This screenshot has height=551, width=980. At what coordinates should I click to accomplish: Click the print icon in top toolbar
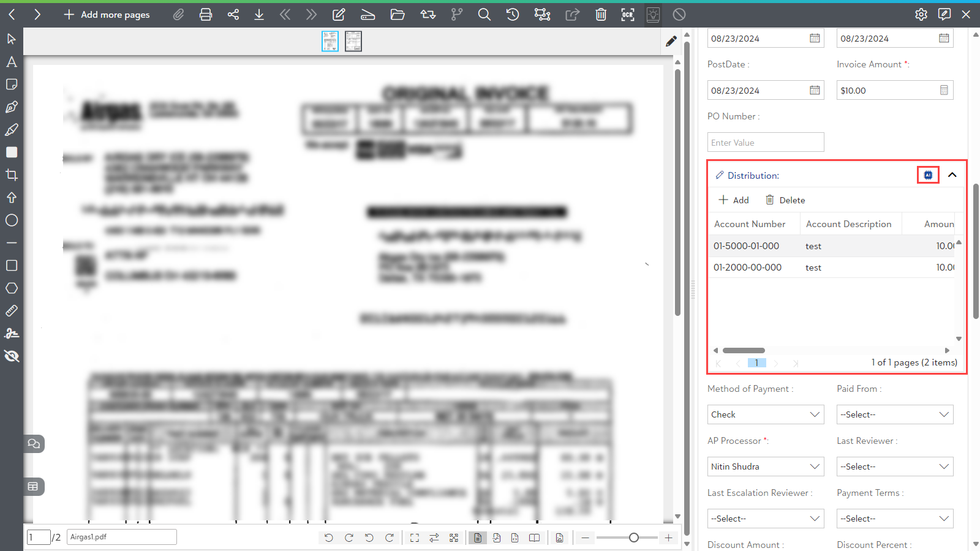pyautogui.click(x=206, y=15)
